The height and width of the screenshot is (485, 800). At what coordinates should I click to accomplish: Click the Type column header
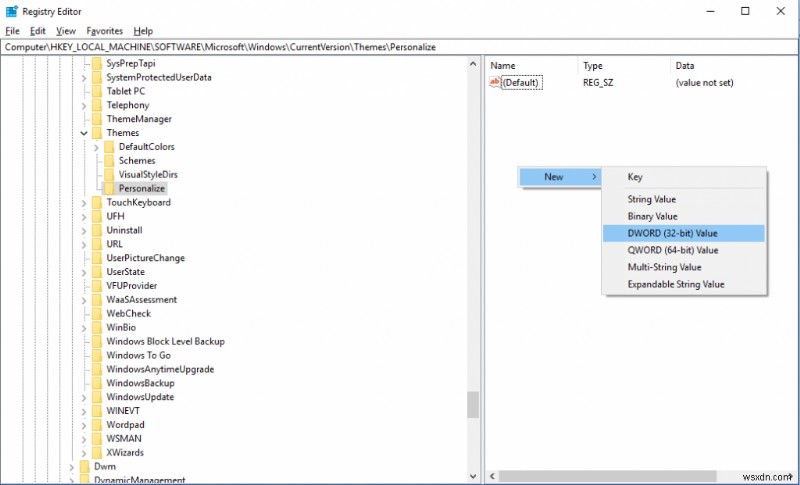pyautogui.click(x=624, y=66)
